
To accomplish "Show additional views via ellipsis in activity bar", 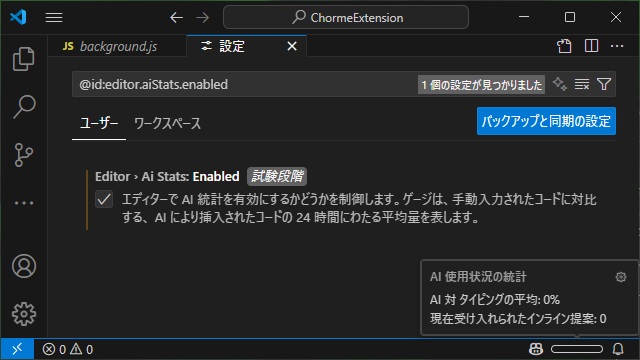I will pyautogui.click(x=24, y=202).
